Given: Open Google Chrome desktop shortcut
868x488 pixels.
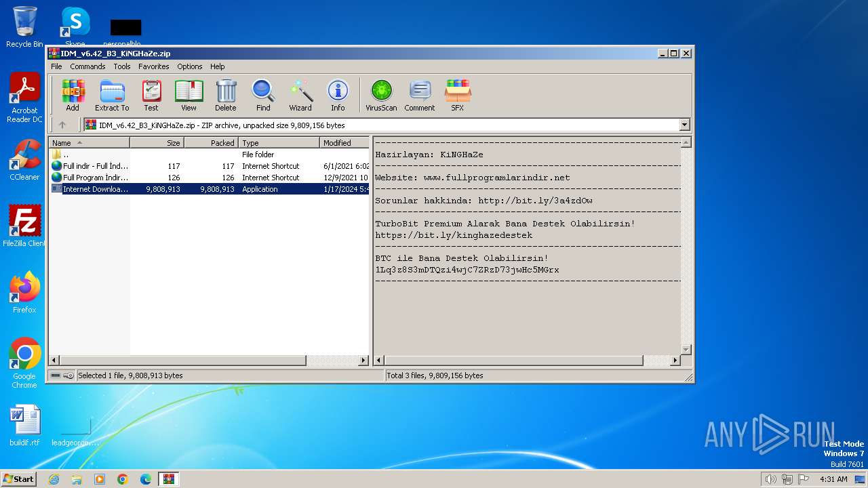Looking at the screenshot, I should click(x=24, y=363).
